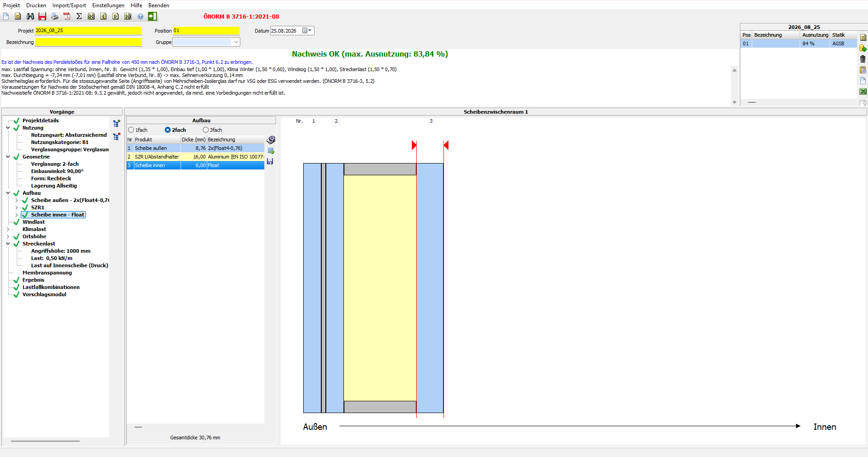This screenshot has height=457, width=868.
Task: Open the Drucken menu
Action: 36,5
